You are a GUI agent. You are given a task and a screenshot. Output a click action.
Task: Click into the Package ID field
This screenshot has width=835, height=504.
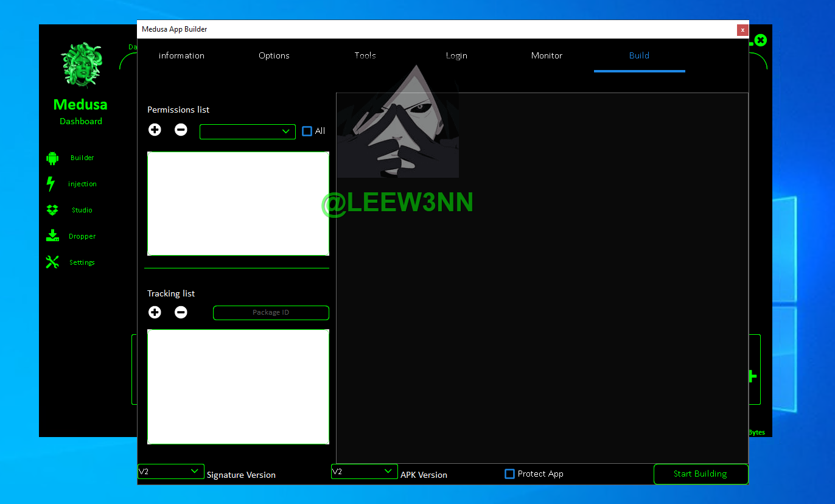pyautogui.click(x=271, y=312)
